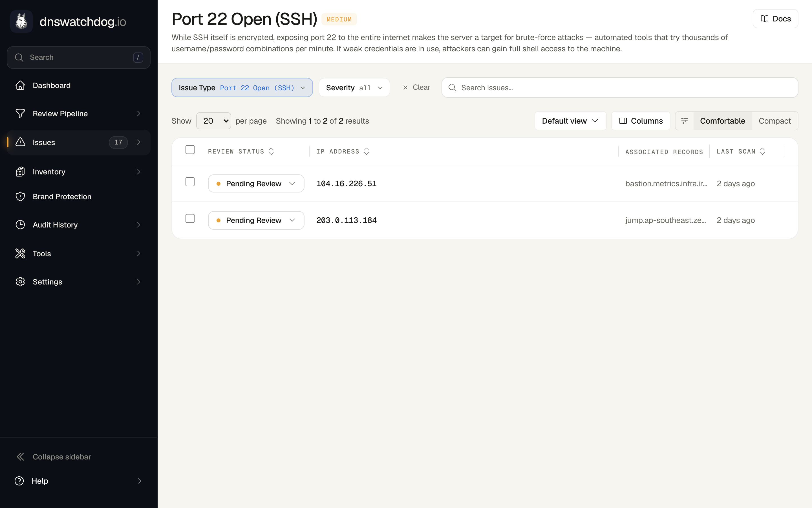Click the Review Pipeline funnel icon

pos(20,113)
